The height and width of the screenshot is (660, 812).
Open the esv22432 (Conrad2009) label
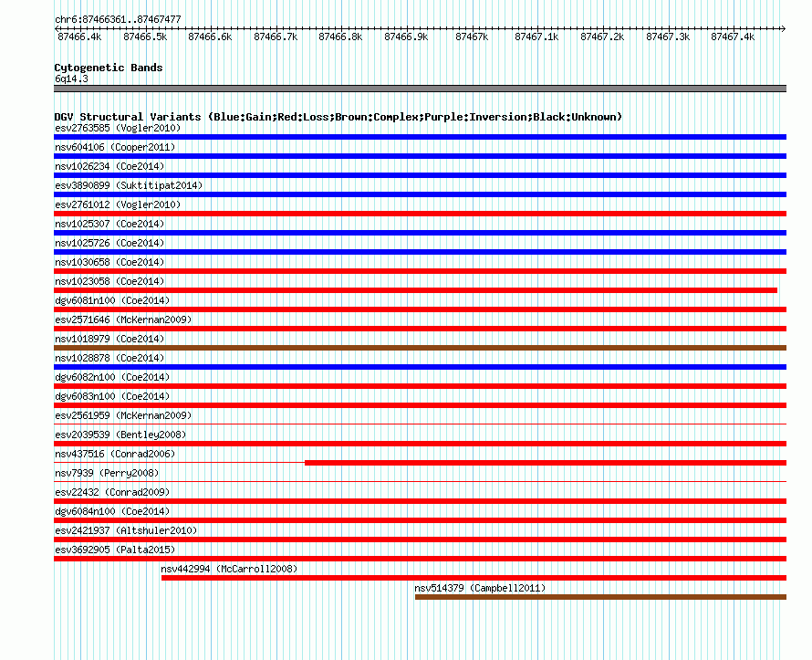pos(112,492)
